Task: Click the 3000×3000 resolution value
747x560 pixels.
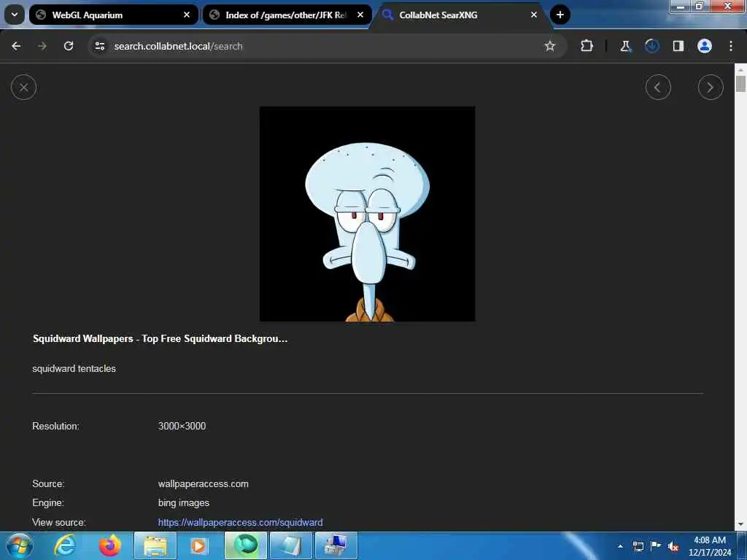Action: (x=182, y=426)
